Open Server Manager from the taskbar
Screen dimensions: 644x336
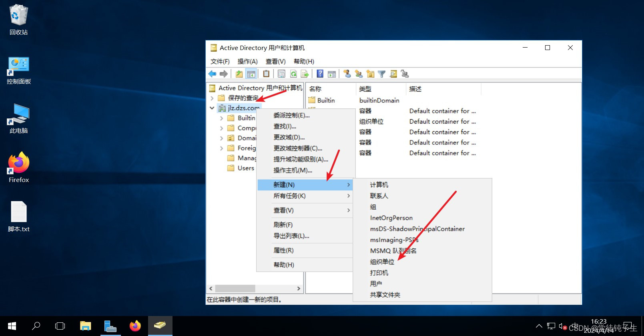click(110, 326)
